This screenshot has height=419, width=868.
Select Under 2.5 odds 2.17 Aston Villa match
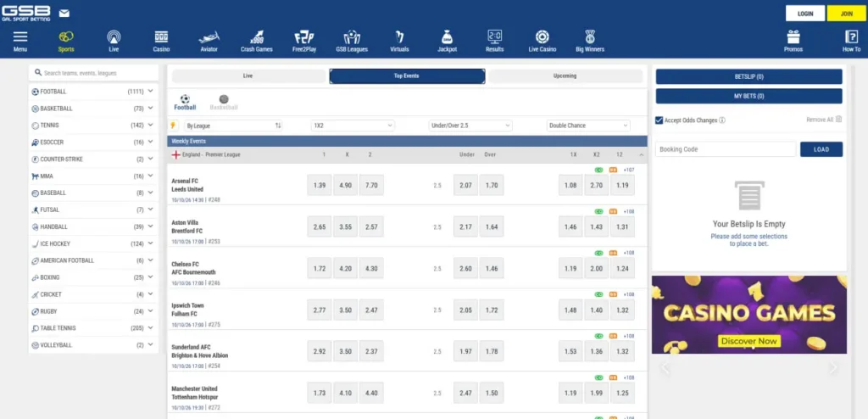465,226
